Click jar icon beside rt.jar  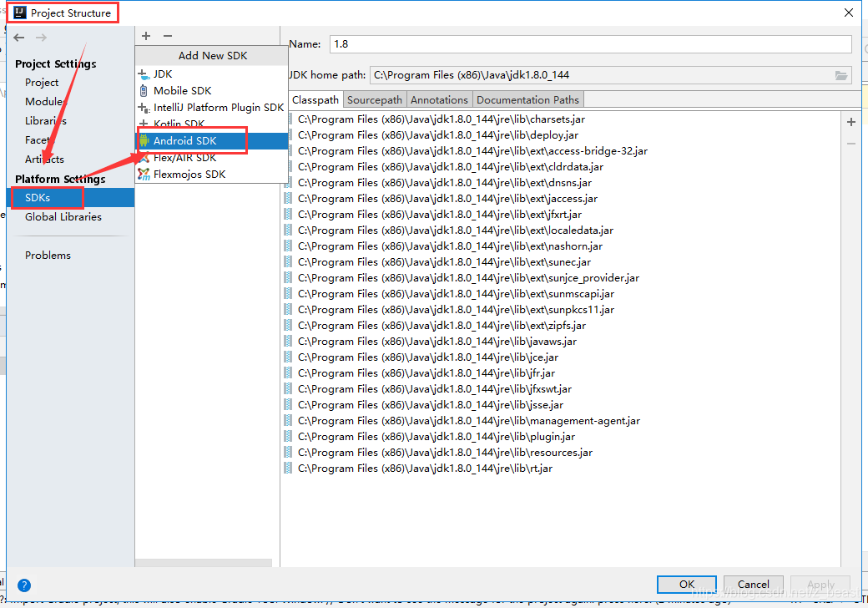pos(289,469)
